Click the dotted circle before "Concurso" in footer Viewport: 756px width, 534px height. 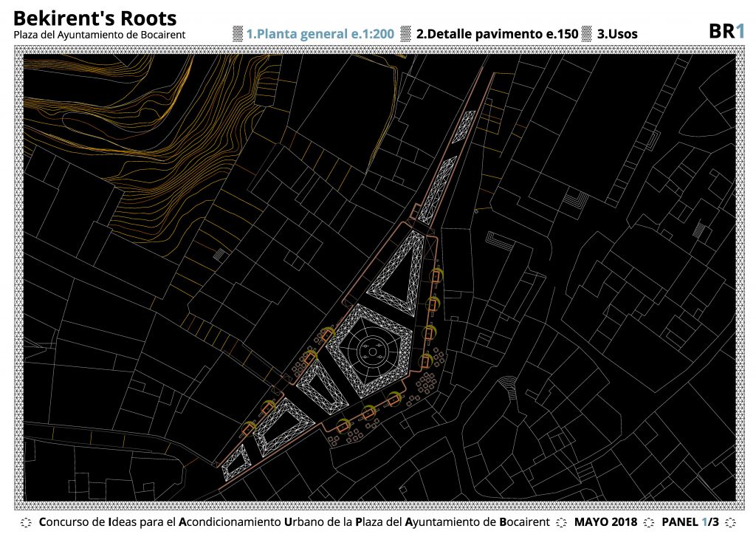[x=26, y=522]
